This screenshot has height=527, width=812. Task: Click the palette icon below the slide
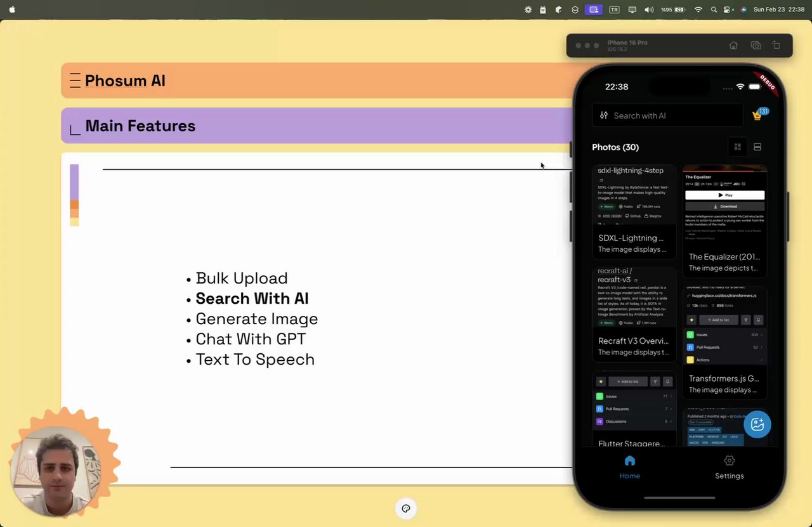406,509
